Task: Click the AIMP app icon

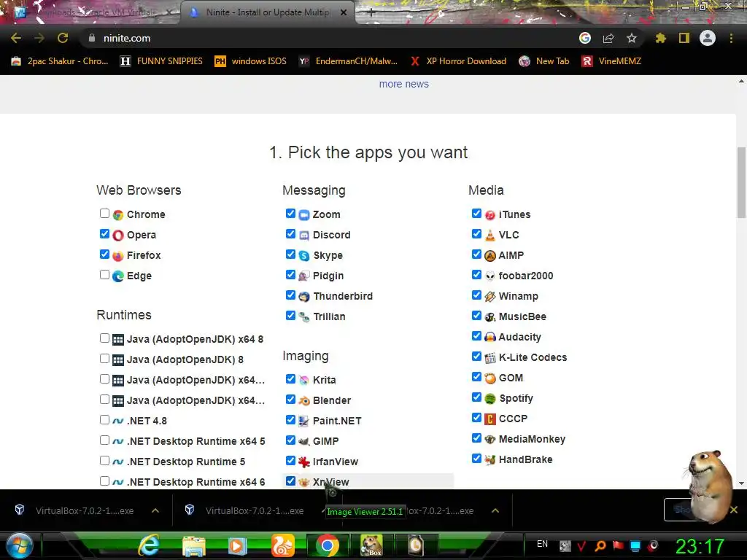Action: tap(490, 256)
